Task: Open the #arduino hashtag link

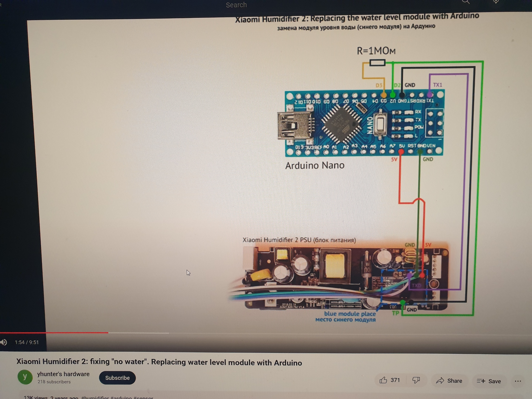Action: click(x=121, y=397)
